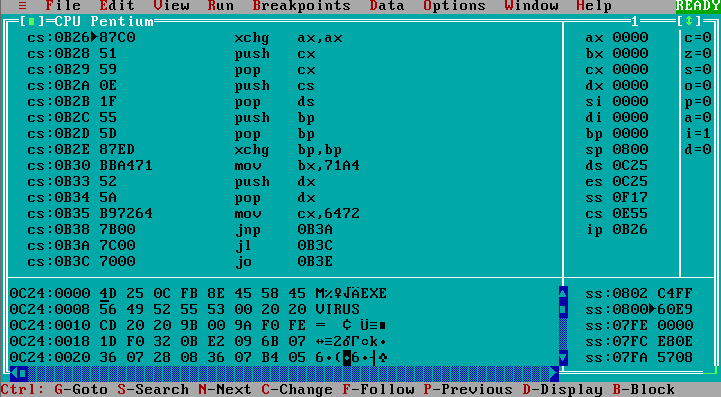Image resolution: width=721 pixels, height=397 pixels.
Task: Toggle the overflow flag o=0
Action: (x=698, y=85)
